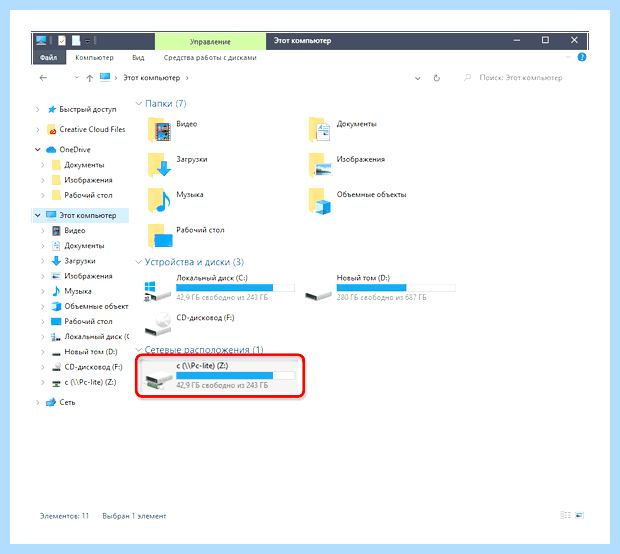Select Загрузки in the sidebar tree

tap(80, 261)
